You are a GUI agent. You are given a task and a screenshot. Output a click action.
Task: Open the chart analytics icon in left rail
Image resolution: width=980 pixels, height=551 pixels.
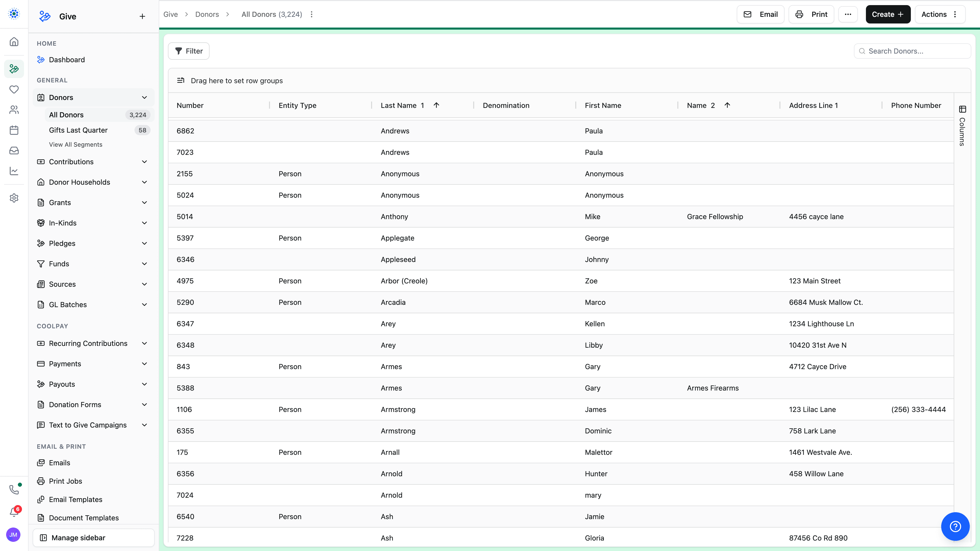(x=14, y=171)
